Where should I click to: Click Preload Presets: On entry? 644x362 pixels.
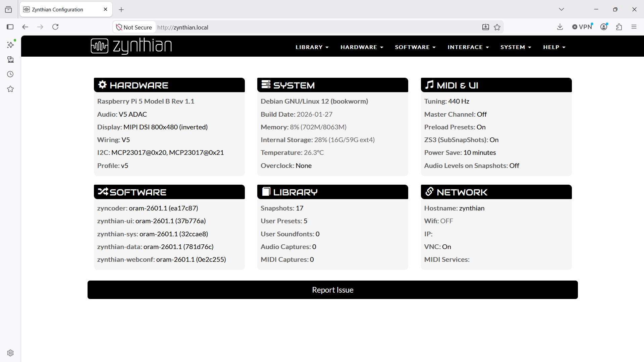point(455,127)
